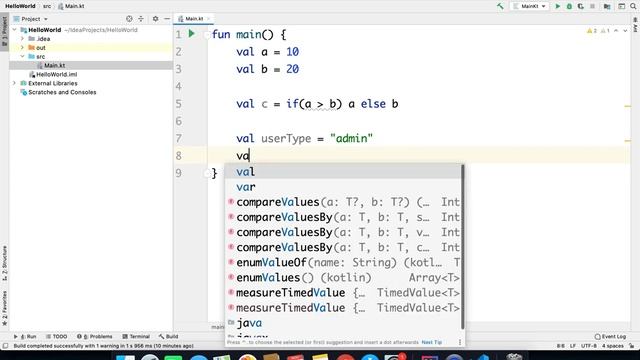Run the program with the green play button
This screenshot has height=360, width=640.
[x=558, y=6]
